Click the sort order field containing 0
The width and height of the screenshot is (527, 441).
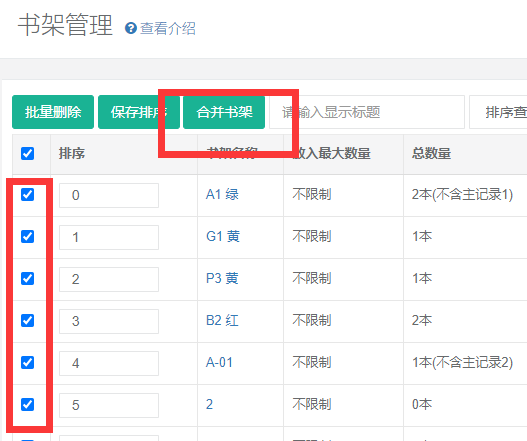coord(109,195)
